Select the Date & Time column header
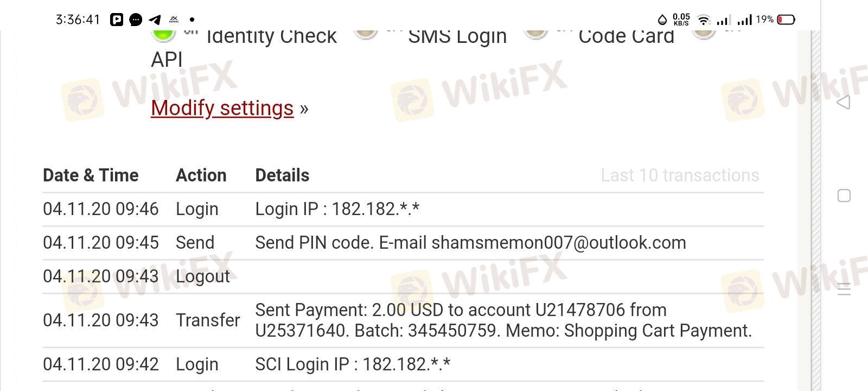Image resolution: width=868 pixels, height=391 pixels. coord(91,175)
